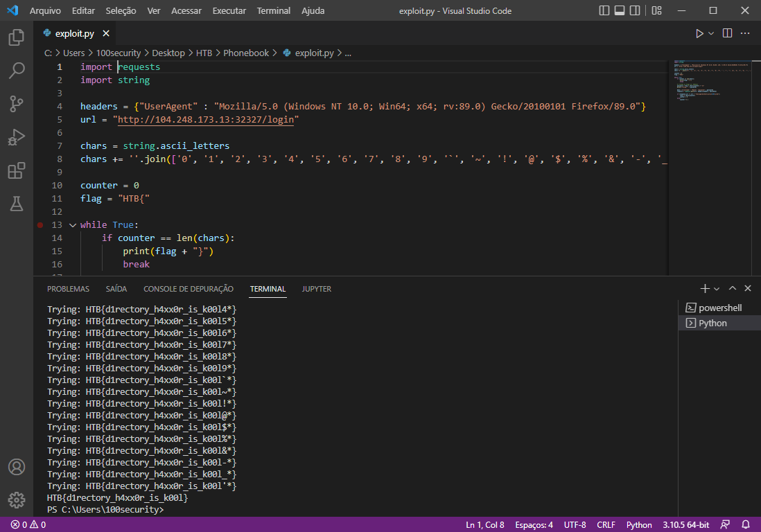Viewport: 761px width, 532px height.
Task: Select the exploit.py editor tab
Action: pos(75,33)
